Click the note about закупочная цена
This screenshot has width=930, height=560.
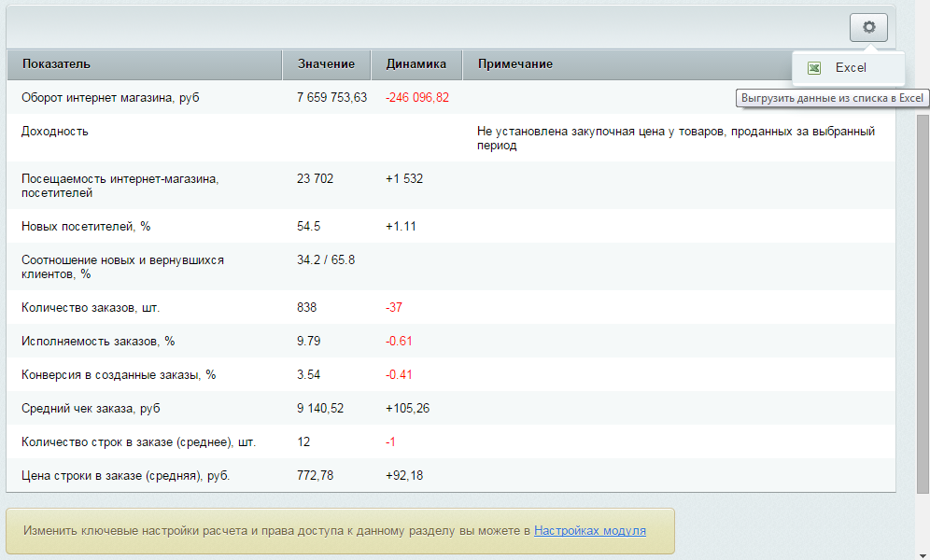[x=675, y=138]
